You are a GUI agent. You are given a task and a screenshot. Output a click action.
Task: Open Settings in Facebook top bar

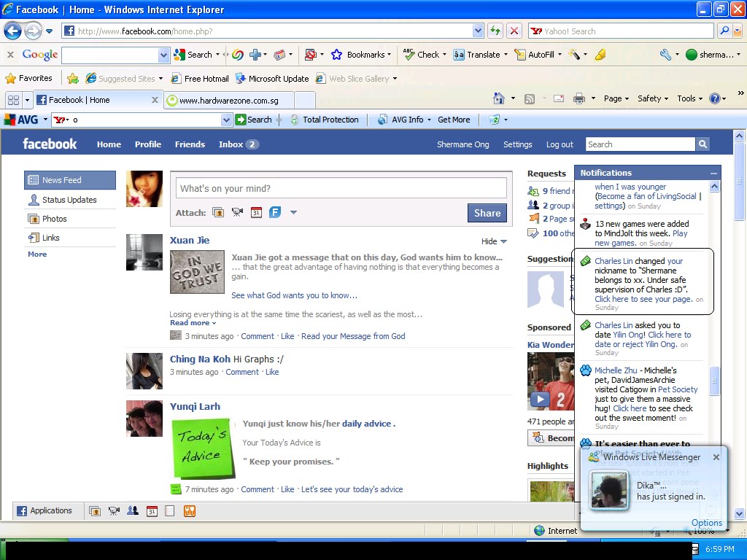[517, 144]
